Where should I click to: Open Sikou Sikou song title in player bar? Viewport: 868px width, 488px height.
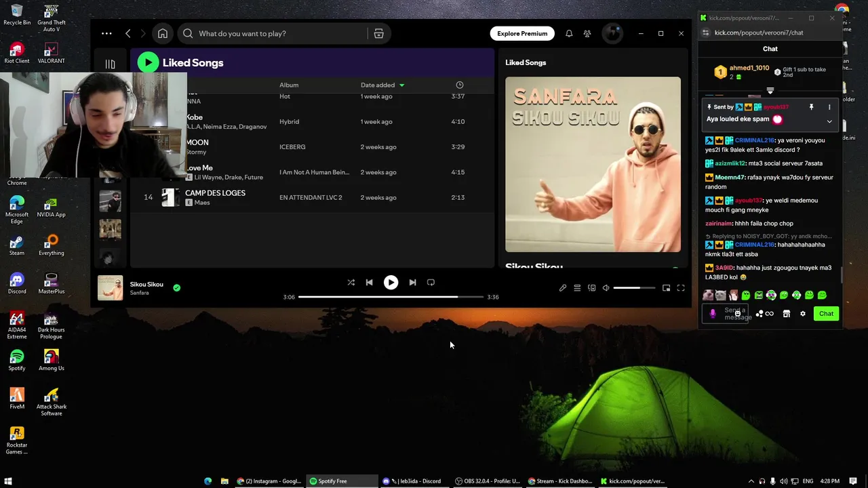click(146, 284)
